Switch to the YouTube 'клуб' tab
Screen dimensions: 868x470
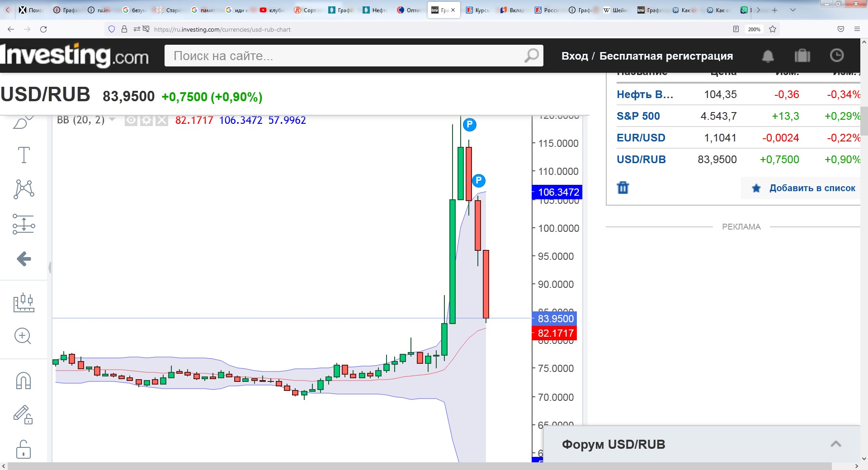tap(272, 10)
